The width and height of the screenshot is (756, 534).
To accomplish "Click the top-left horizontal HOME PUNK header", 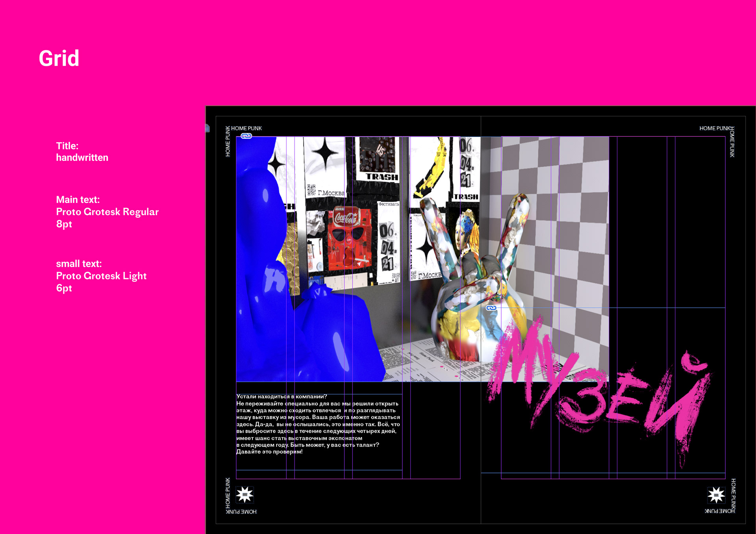I will (x=246, y=128).
